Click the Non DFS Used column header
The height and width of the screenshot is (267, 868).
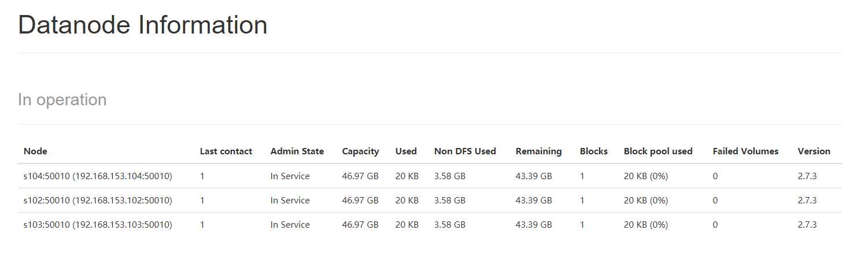click(x=465, y=151)
